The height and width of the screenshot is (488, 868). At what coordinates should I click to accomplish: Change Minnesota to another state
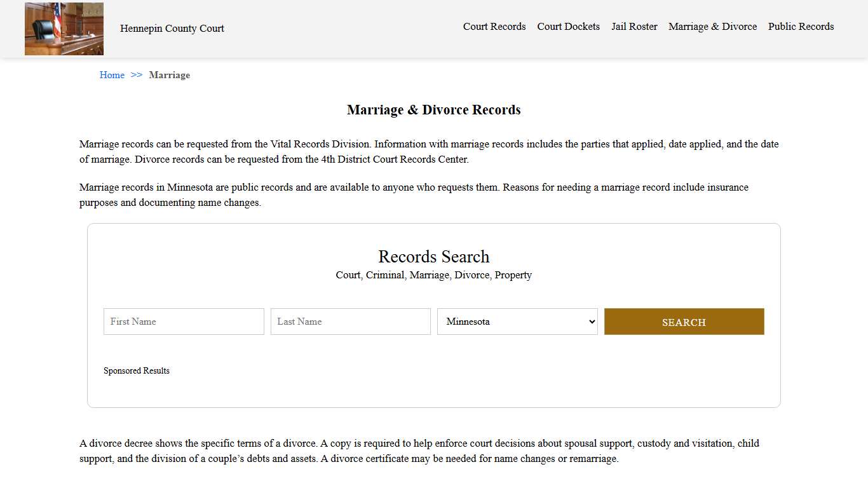click(x=517, y=322)
